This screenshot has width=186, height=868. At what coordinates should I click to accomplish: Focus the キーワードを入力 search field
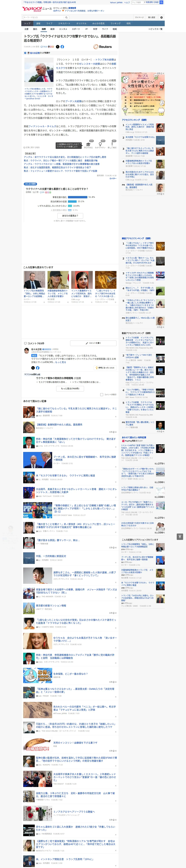(x=43, y=18)
